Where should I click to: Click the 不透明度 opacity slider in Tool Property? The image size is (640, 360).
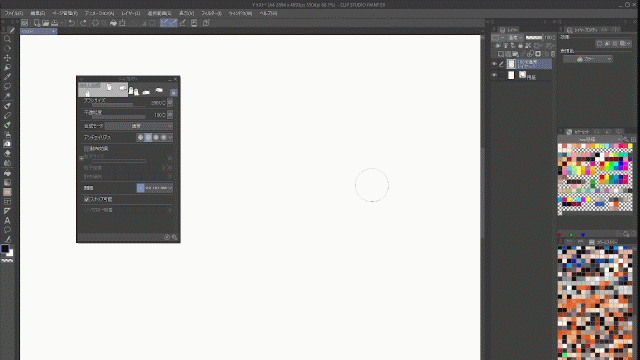point(118,117)
